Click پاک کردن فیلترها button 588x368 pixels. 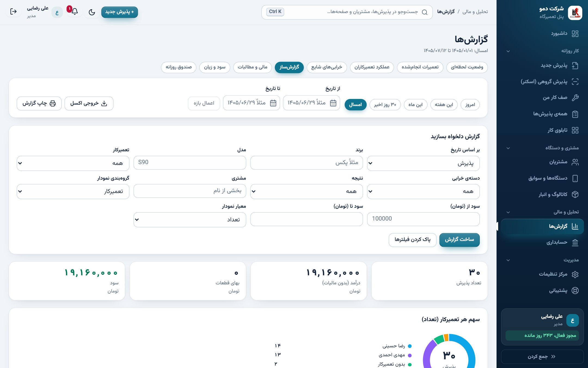pos(412,240)
